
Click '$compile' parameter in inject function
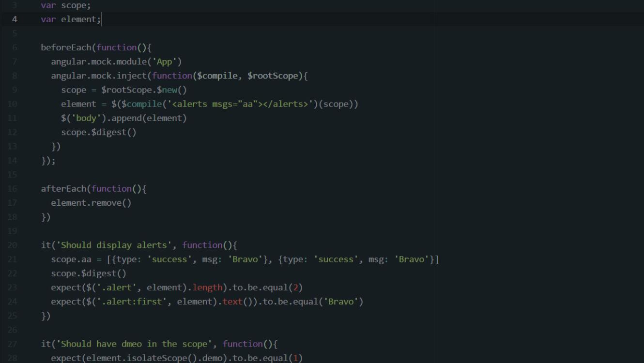click(x=217, y=76)
